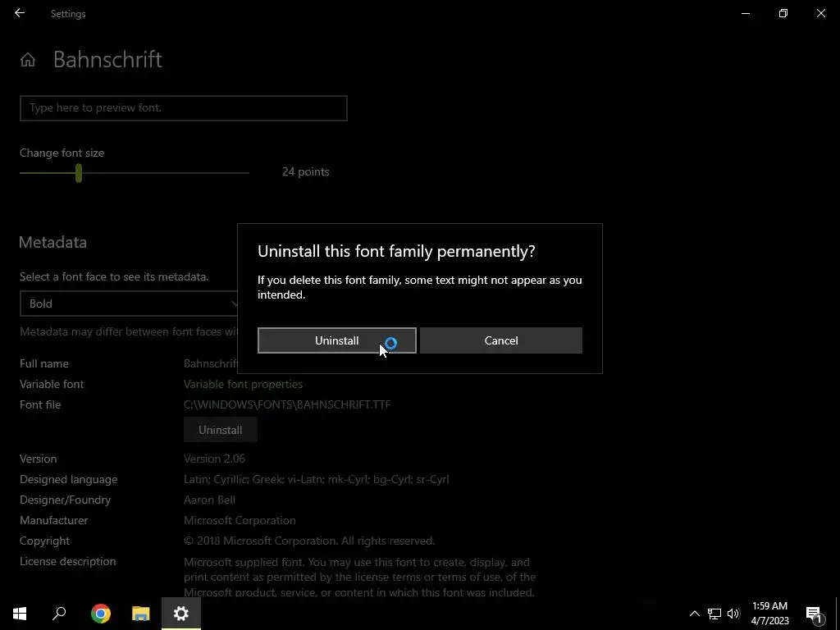Click the Bahnschrift page title
840x630 pixels.
click(x=107, y=59)
